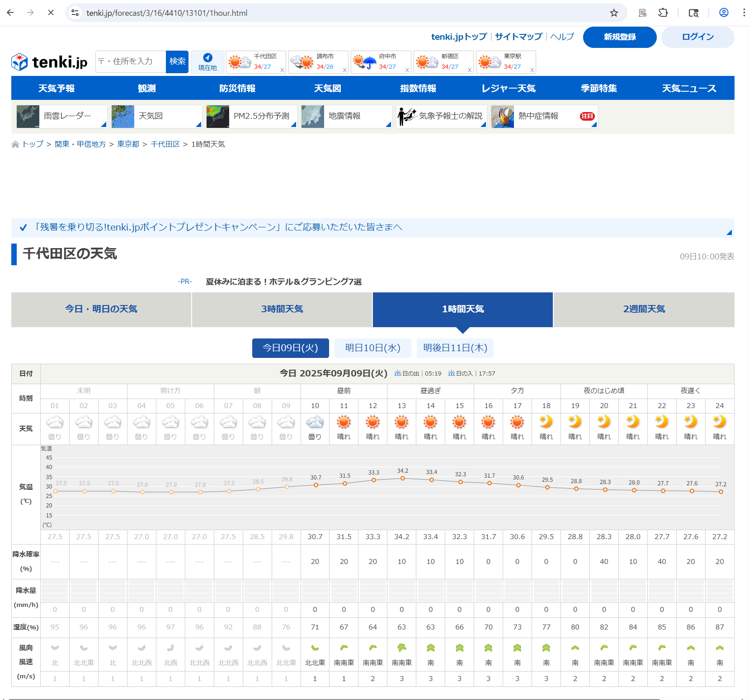Click the tenki.jp logo icon
The width and height of the screenshot is (749, 700).
(20, 62)
